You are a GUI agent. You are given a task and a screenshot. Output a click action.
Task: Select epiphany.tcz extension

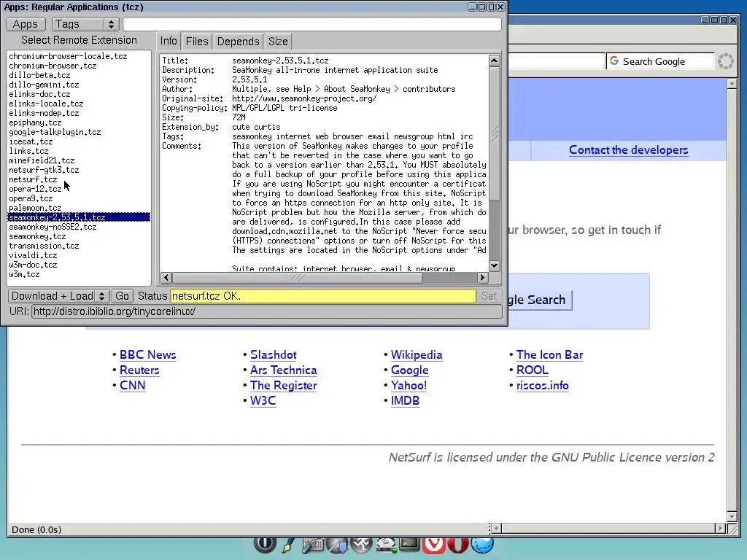(x=79, y=122)
